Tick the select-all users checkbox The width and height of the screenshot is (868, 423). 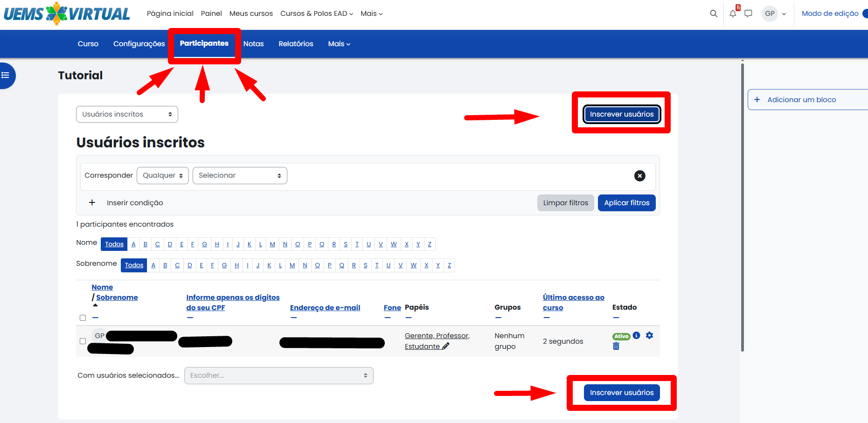(x=83, y=318)
